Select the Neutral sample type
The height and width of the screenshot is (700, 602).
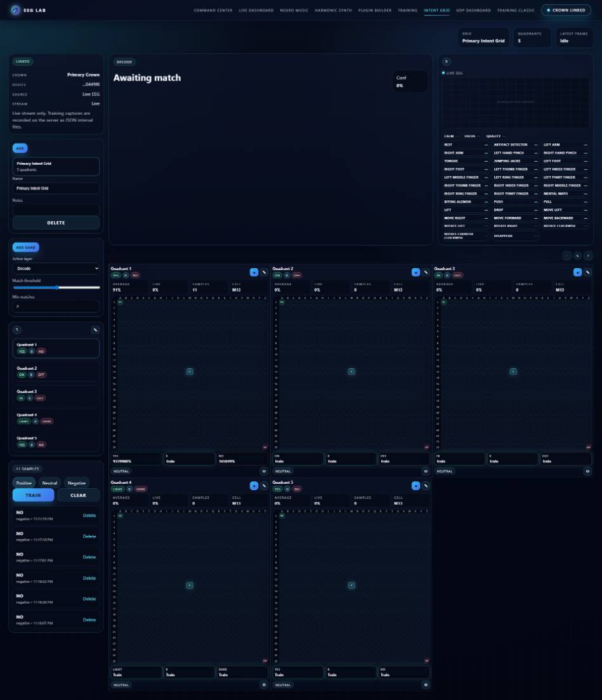[x=49, y=483]
